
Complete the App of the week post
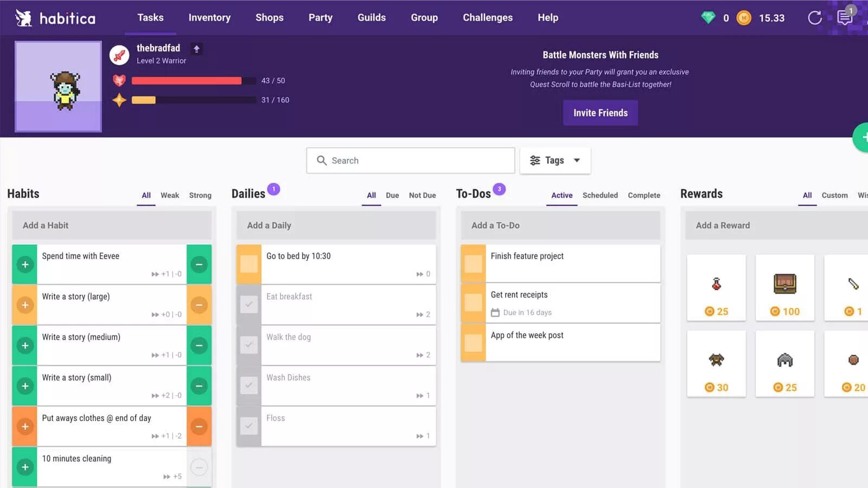point(473,343)
